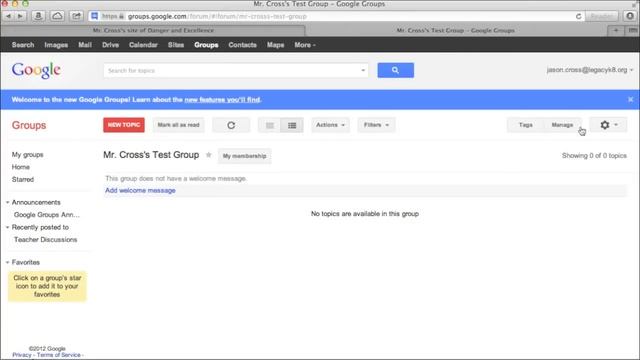Click the Tags button
640x360 pixels.
(526, 125)
